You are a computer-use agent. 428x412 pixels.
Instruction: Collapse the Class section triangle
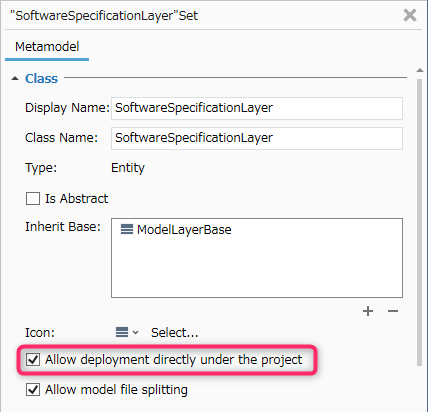pyautogui.click(x=15, y=79)
